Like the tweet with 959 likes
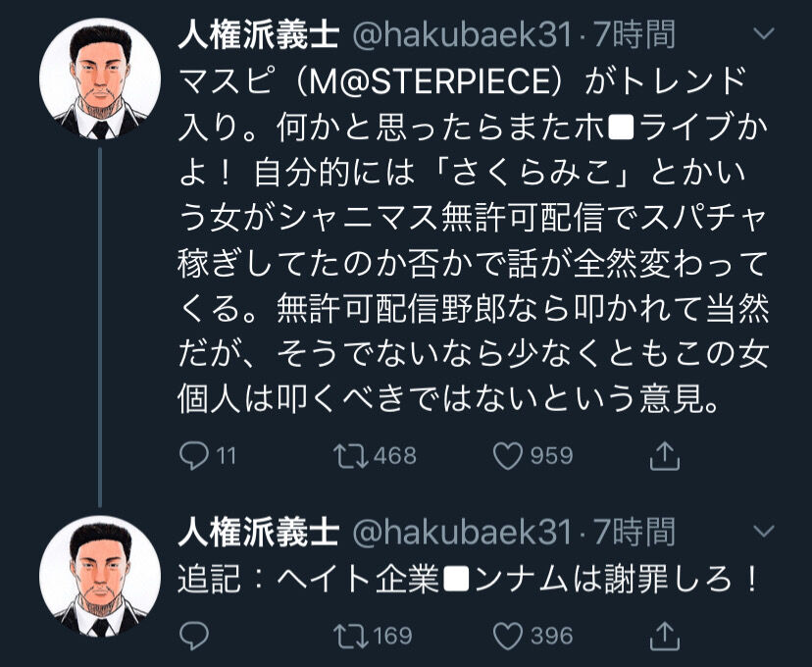 pos(509,456)
